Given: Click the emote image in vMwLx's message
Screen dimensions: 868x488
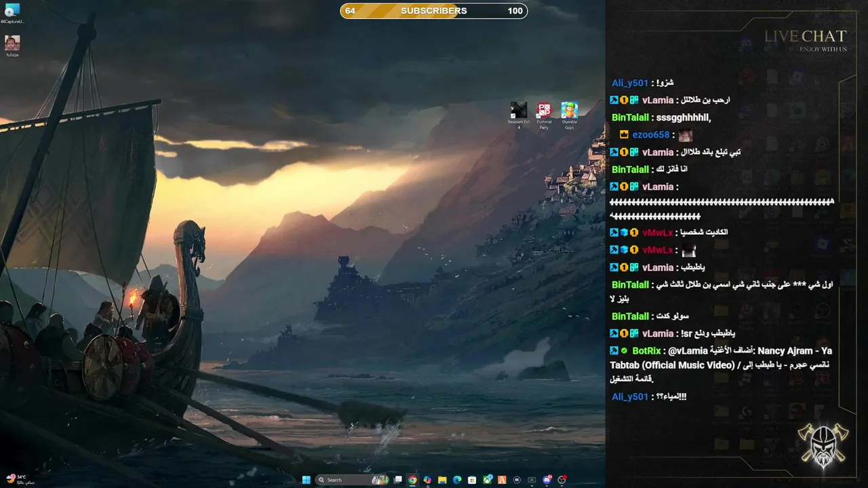Looking at the screenshot, I should [x=689, y=251].
